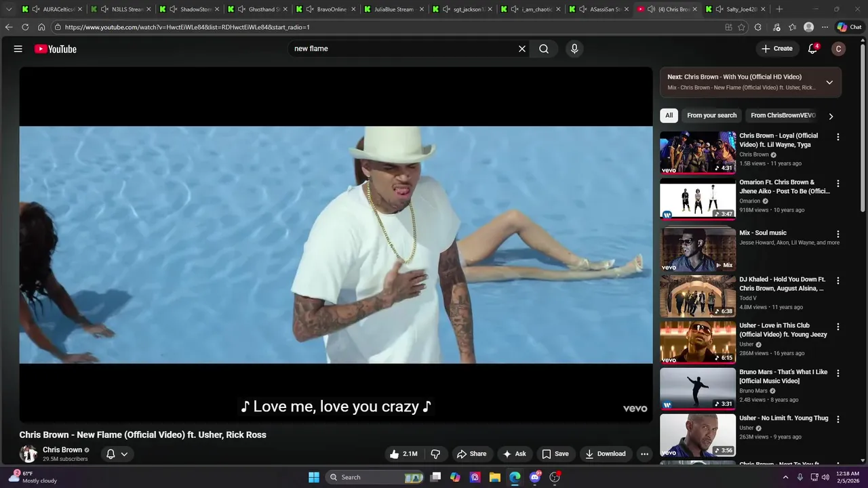Click the Ask button under the video

[515, 454]
